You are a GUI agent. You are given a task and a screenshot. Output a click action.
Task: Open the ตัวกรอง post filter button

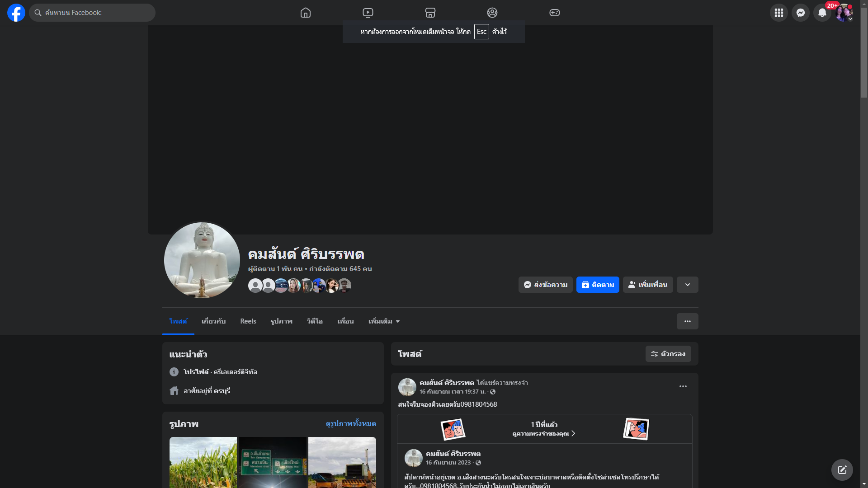(x=668, y=354)
